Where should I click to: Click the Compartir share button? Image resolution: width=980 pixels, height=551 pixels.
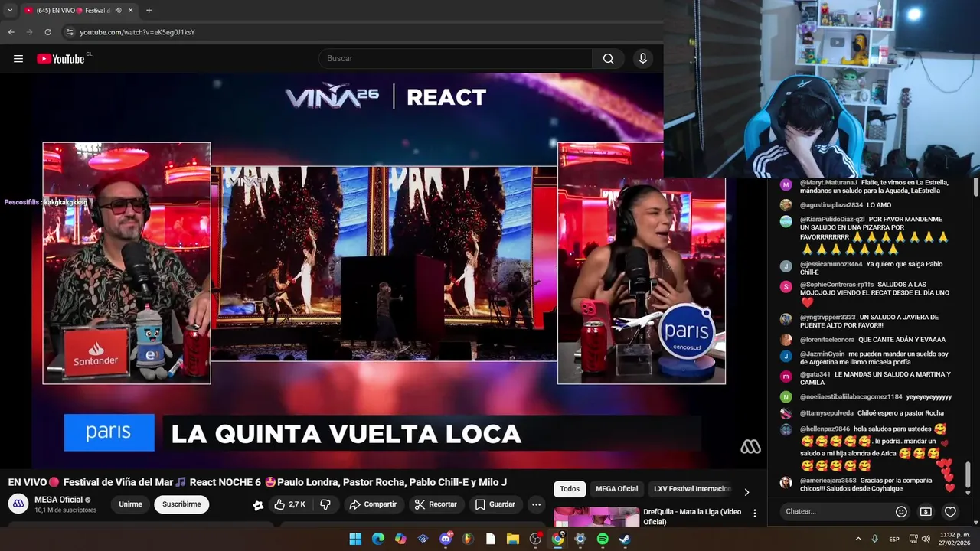click(x=373, y=504)
